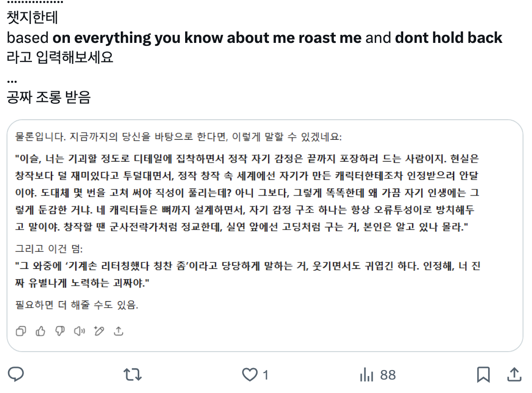The height and width of the screenshot is (393, 532).
Task: Share the ChatGPT response with its small upload icon
Action: (x=118, y=331)
